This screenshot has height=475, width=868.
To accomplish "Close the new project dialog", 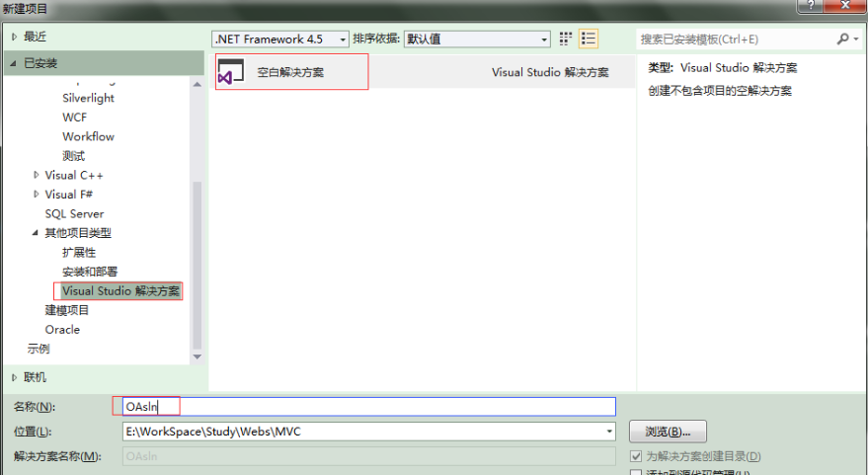I will pos(844,6).
